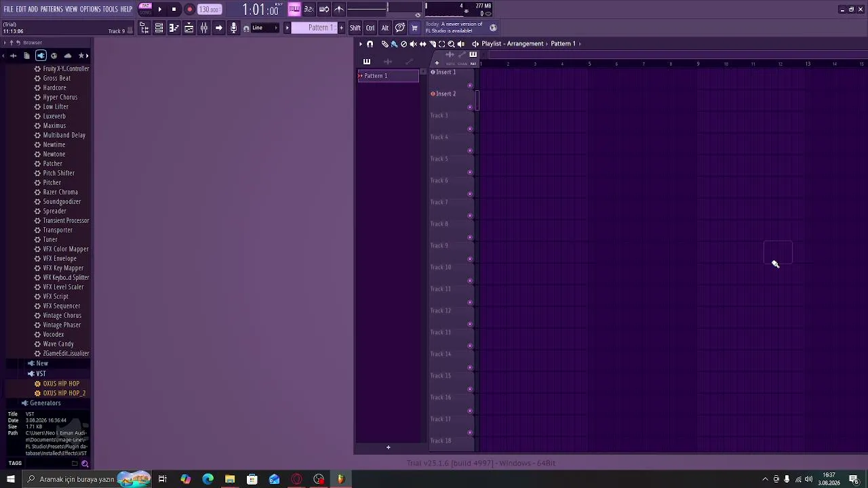
Task: Open the browser files tab icon
Action: tap(26, 56)
